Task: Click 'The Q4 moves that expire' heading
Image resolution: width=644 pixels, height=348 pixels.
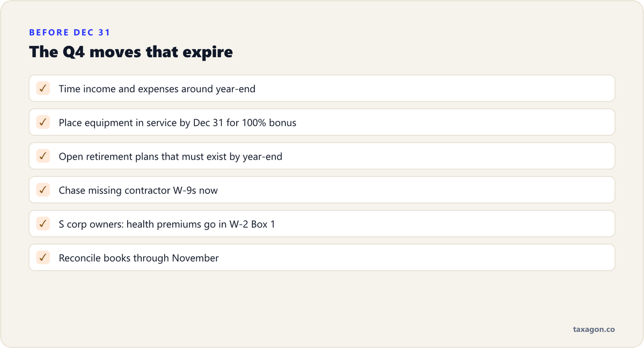Action: (131, 52)
